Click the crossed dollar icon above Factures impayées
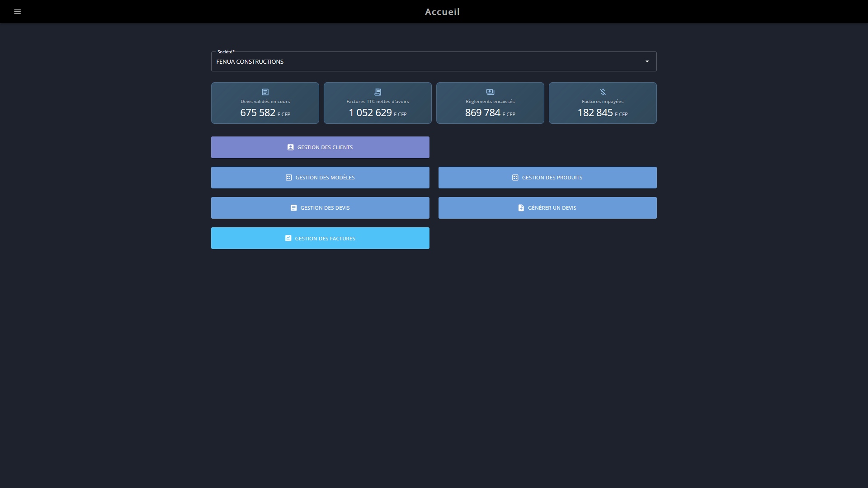Screen dimensions: 868x488 point(603,92)
